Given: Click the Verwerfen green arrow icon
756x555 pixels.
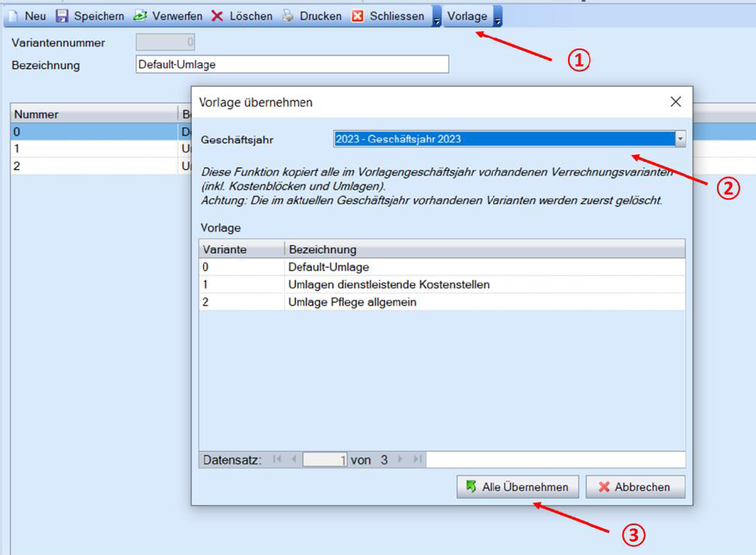Looking at the screenshot, I should tap(140, 16).
